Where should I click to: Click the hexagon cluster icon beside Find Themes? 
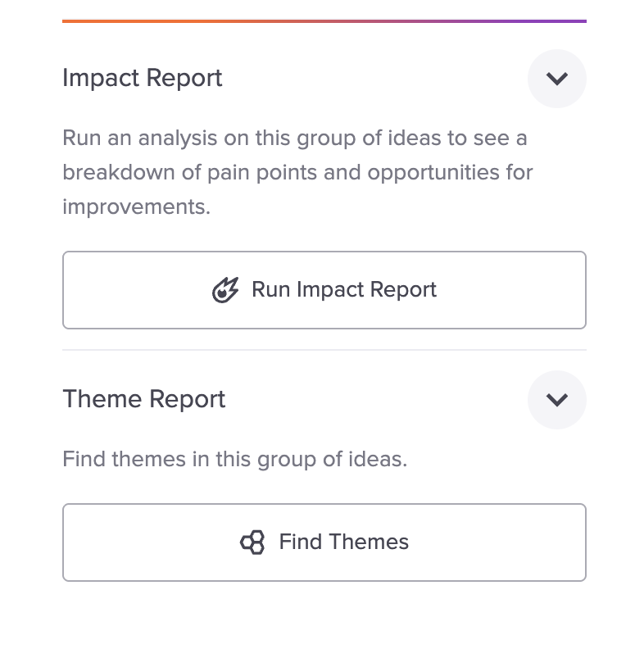[x=252, y=542]
